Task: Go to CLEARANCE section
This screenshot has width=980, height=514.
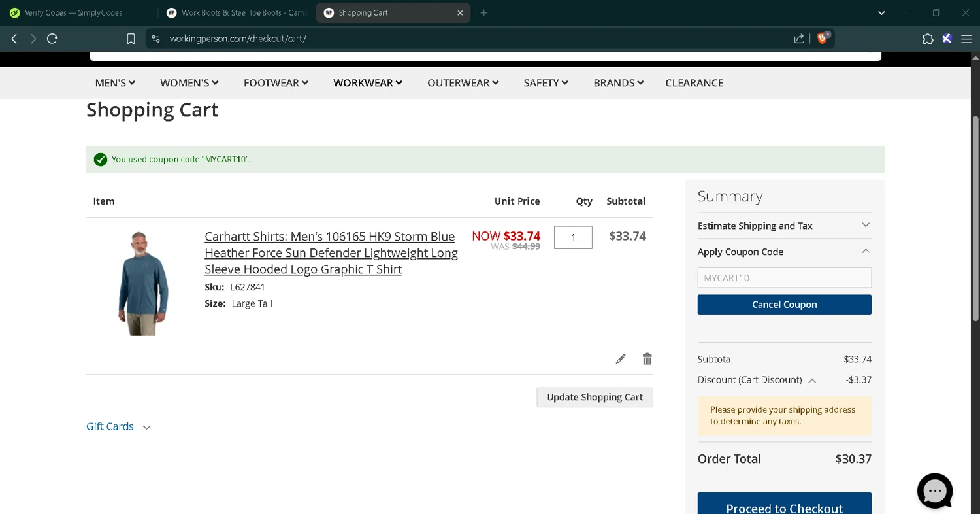Action: pyautogui.click(x=694, y=83)
